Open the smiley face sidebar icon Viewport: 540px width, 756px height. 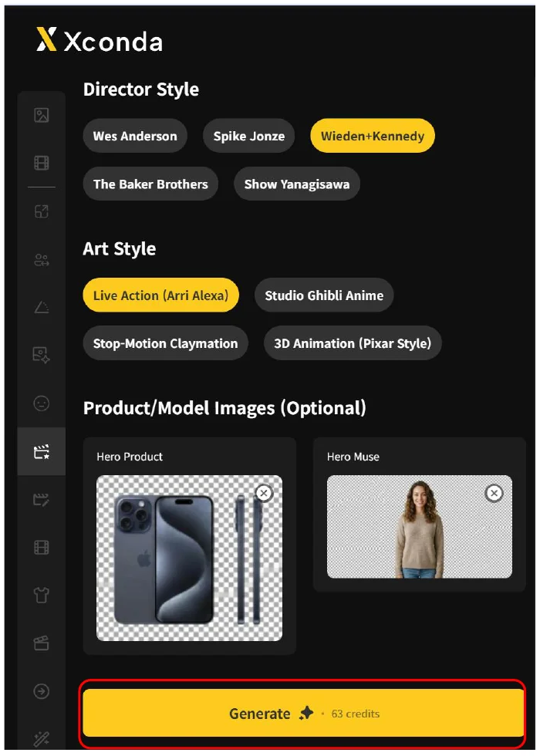click(42, 403)
